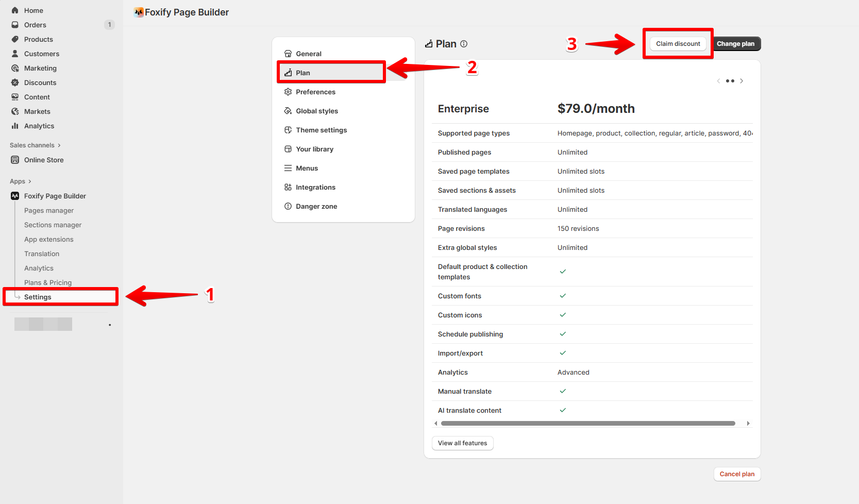Click the View all features button
The image size is (859, 504).
pos(462,443)
